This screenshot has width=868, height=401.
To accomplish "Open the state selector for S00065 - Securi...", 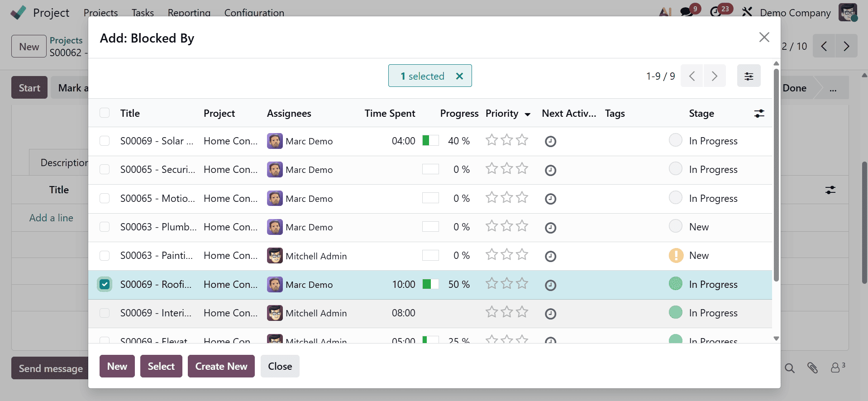I will click(x=675, y=168).
